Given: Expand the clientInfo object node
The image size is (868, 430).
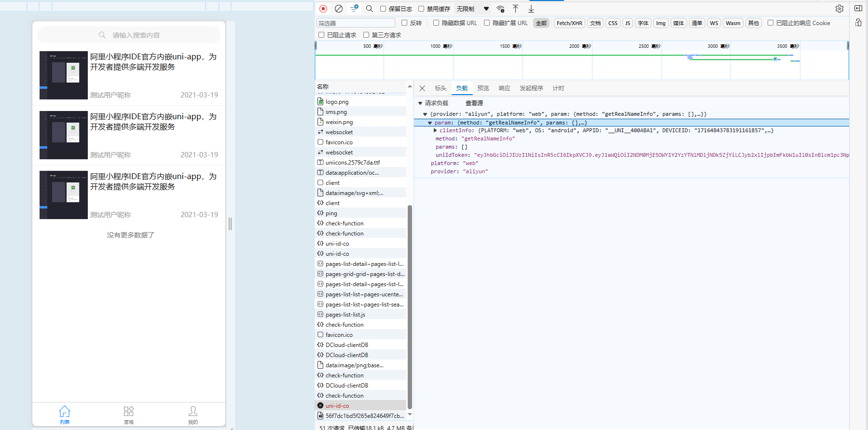Looking at the screenshot, I should point(435,130).
